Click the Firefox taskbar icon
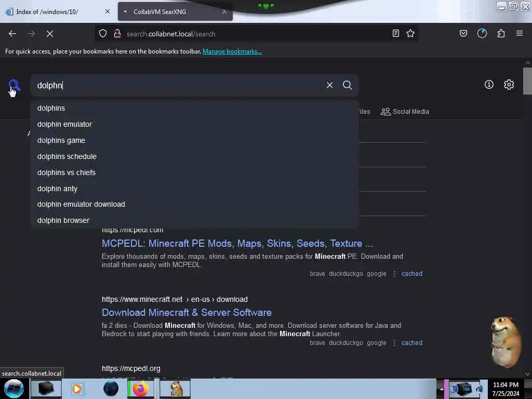This screenshot has width=532, height=399. coord(140,389)
